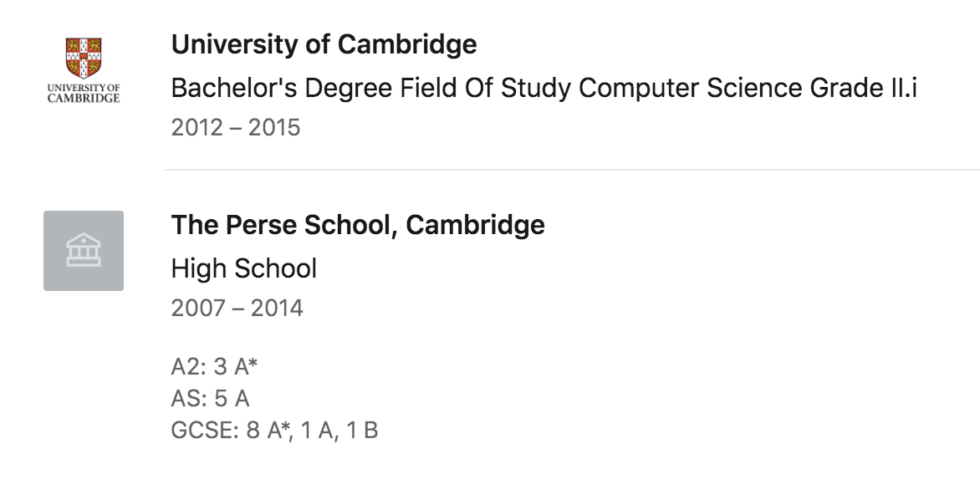Click the year 2014 in school dates
This screenshot has height=490, width=980.
[276, 309]
